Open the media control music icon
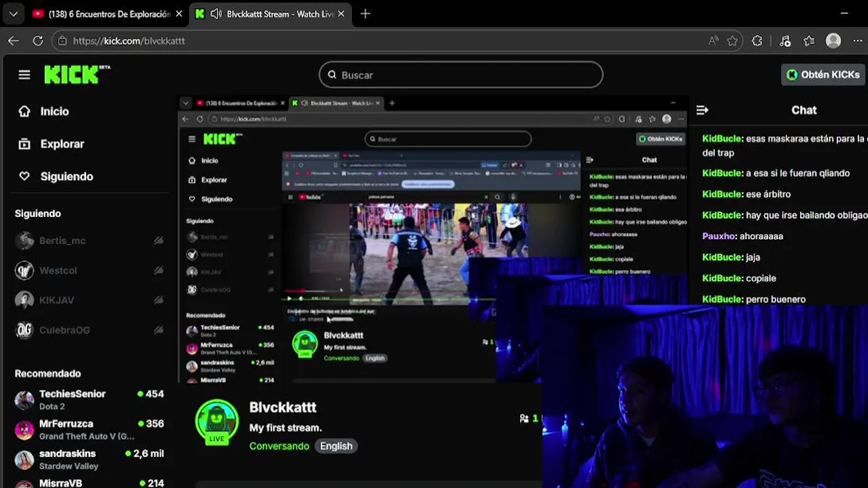Image resolution: width=868 pixels, height=488 pixels. click(785, 41)
